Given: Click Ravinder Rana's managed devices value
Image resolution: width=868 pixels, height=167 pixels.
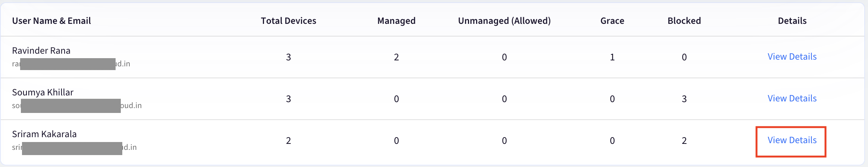Looking at the screenshot, I should [396, 57].
